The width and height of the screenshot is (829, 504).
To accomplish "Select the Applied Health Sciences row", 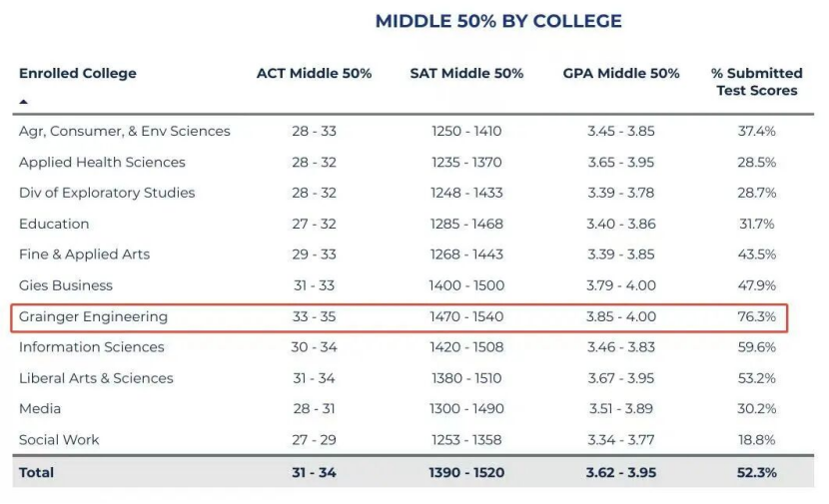I will point(102,162).
